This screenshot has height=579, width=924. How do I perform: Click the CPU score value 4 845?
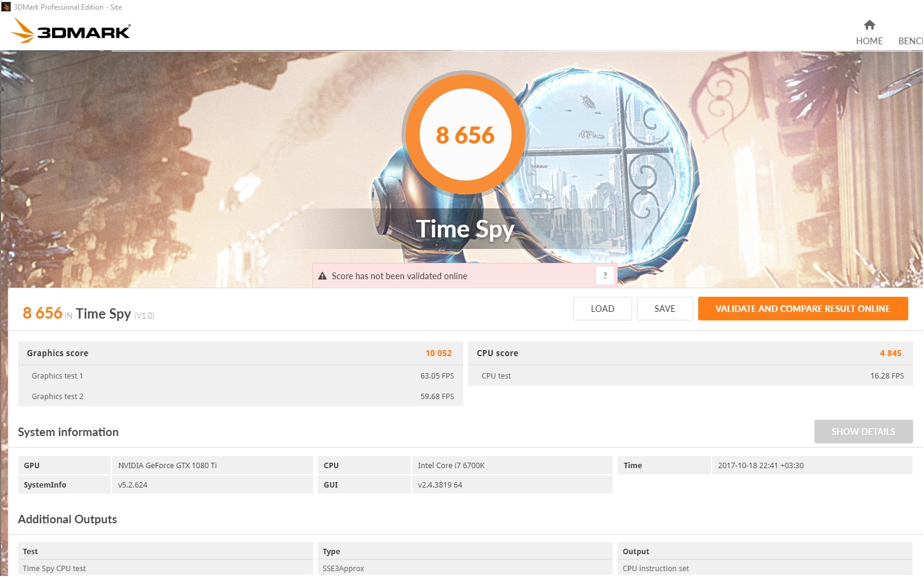(891, 353)
